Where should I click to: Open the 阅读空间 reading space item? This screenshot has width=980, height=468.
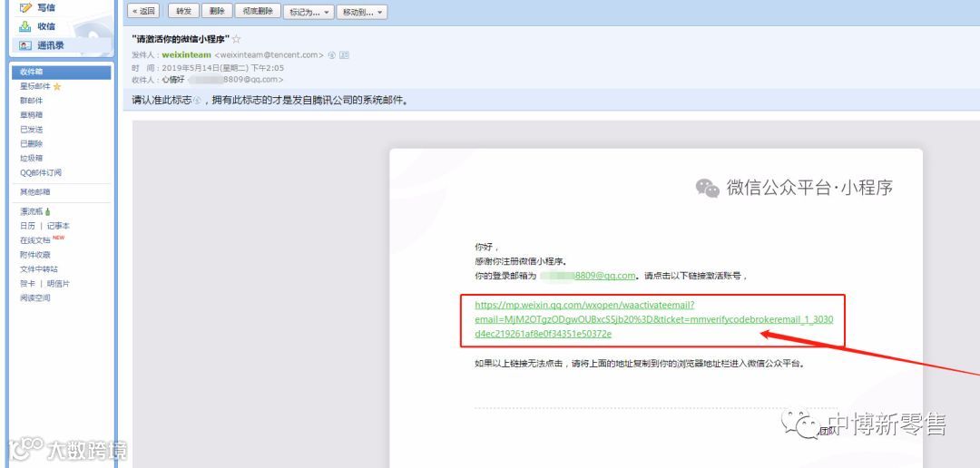point(35,298)
